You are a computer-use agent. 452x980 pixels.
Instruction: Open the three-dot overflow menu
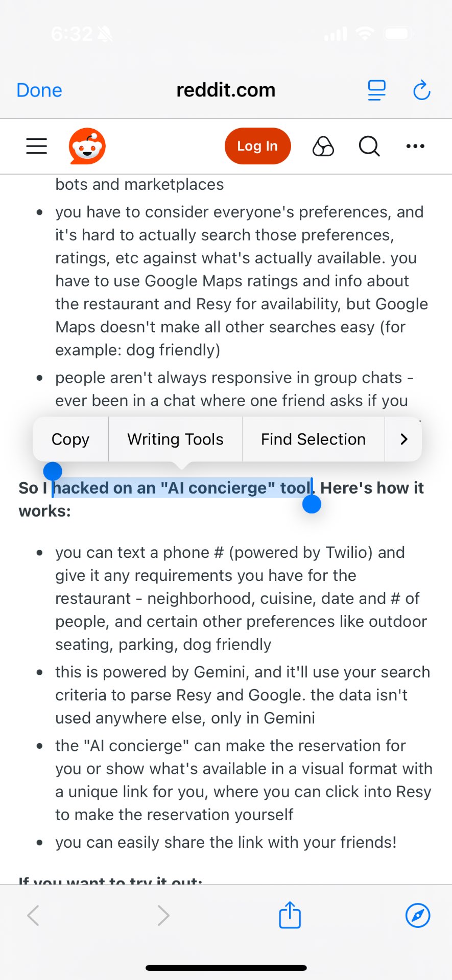pos(415,146)
